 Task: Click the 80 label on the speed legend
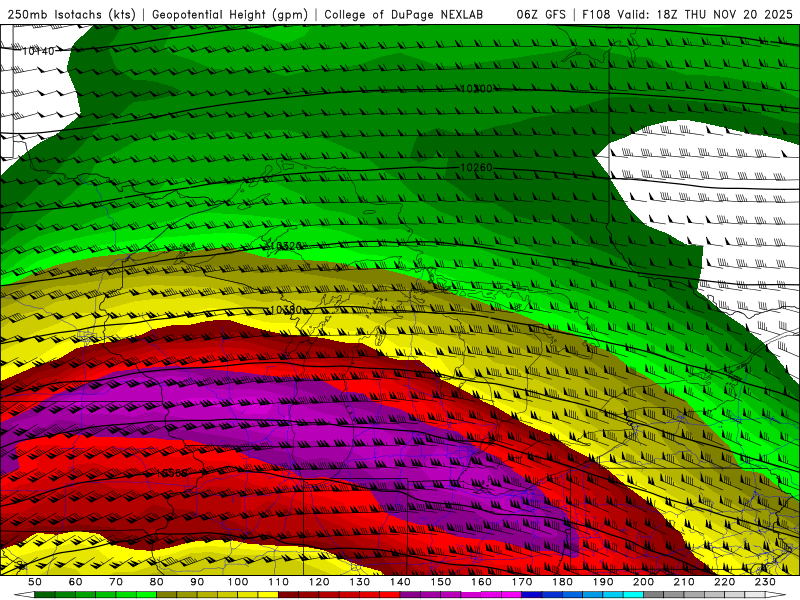click(156, 582)
